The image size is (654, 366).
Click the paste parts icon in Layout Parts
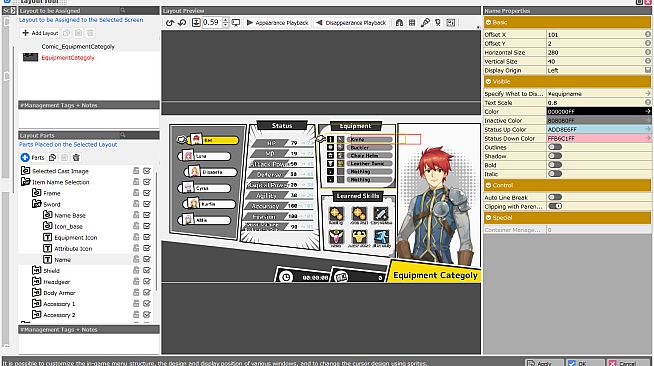pyautogui.click(x=64, y=158)
